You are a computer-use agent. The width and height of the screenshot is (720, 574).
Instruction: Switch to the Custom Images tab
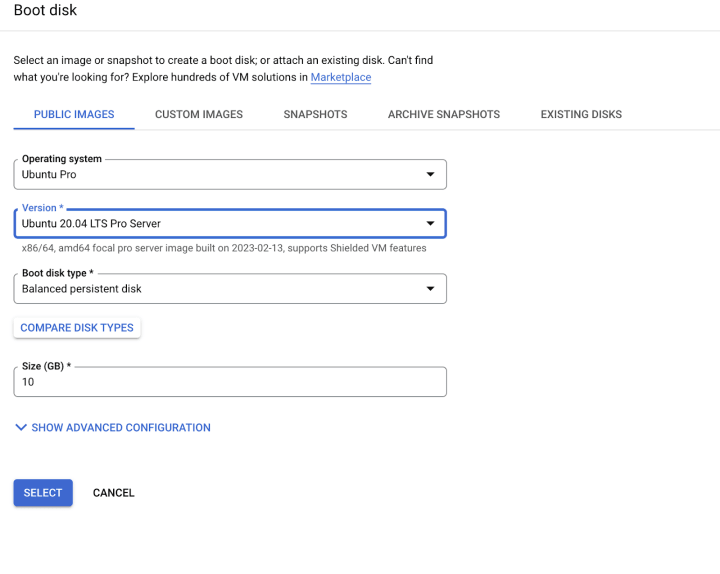[x=199, y=115]
